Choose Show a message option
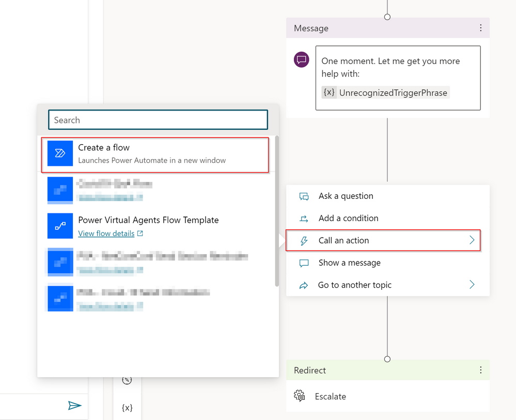 click(x=349, y=262)
